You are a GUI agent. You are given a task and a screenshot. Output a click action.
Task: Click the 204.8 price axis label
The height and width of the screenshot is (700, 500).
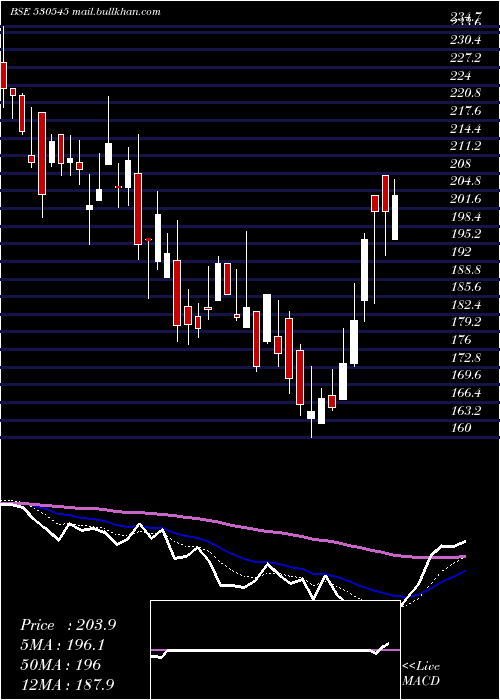point(465,181)
